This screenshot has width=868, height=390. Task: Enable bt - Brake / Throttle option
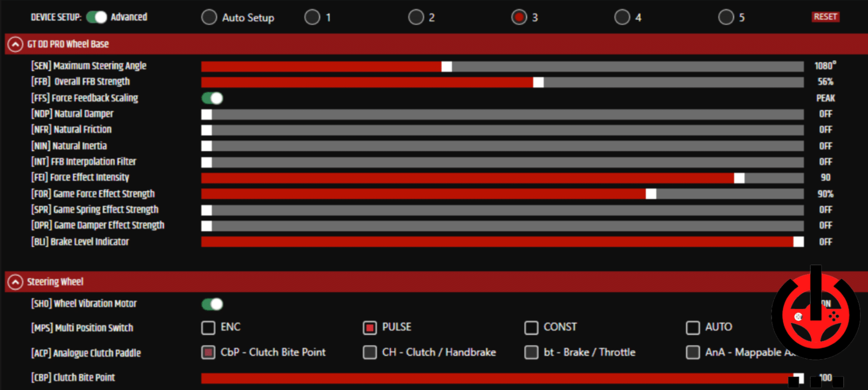point(531,352)
